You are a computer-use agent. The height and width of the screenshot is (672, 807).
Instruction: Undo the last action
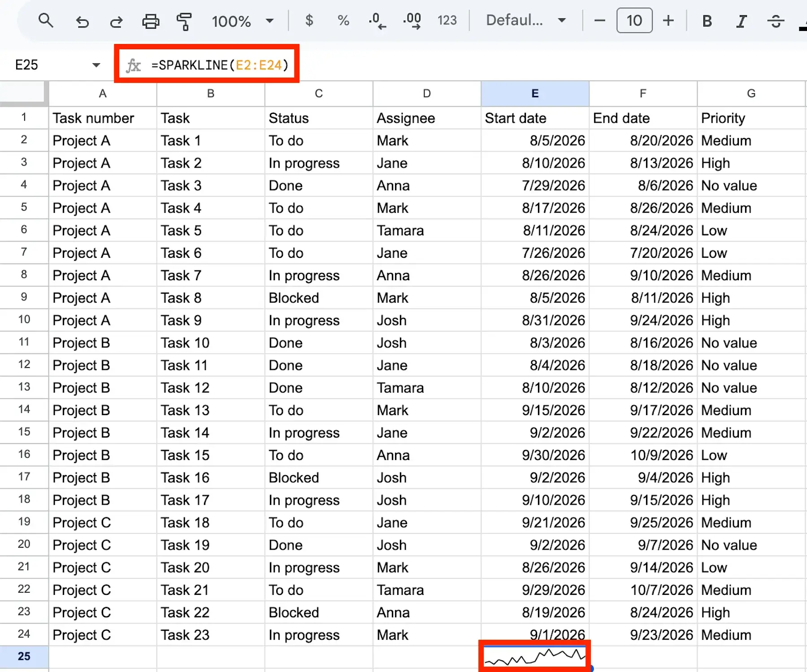[82, 21]
